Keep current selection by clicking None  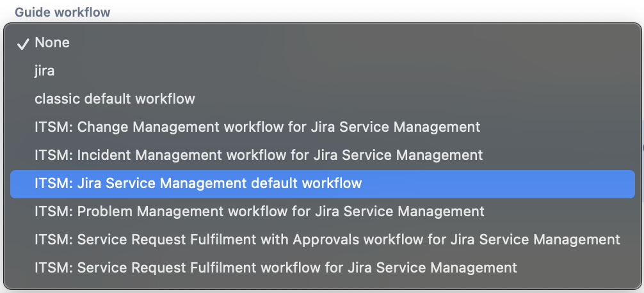[x=323, y=43]
